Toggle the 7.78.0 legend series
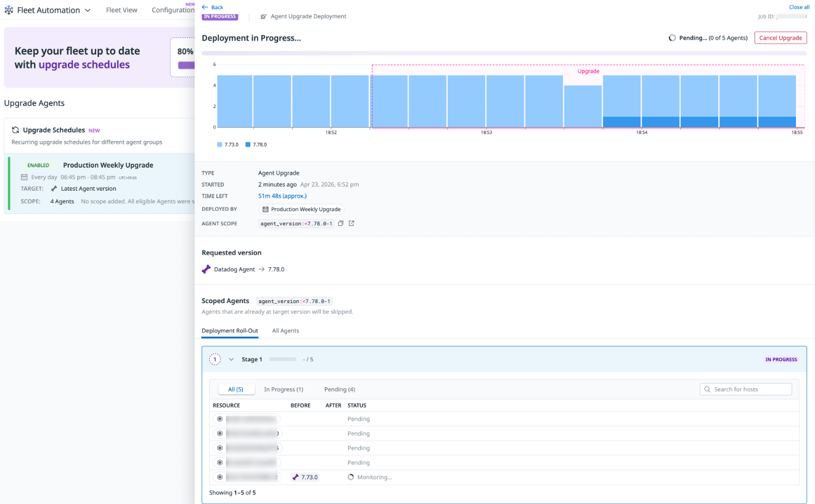The height and width of the screenshot is (504, 815). (x=256, y=144)
